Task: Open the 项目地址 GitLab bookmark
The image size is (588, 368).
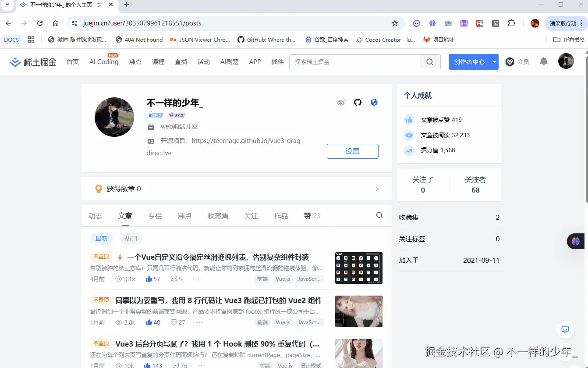Action: [x=439, y=39]
